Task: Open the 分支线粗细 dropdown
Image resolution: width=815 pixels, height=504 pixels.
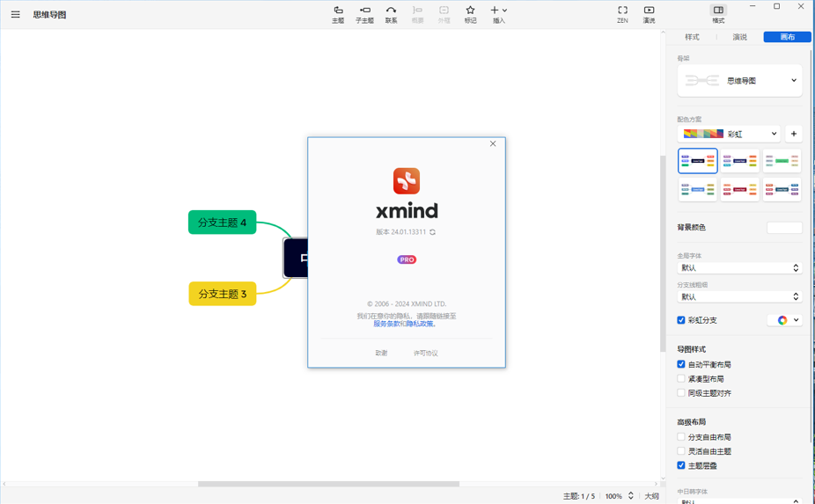Action: 739,296
